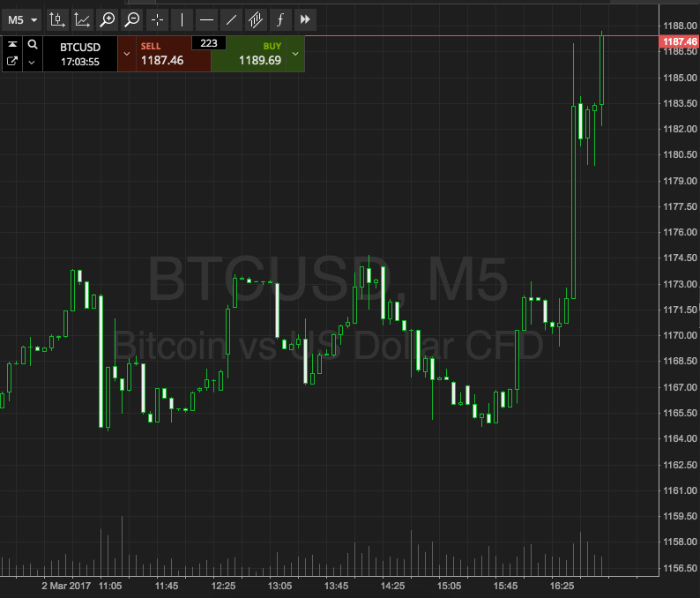The width and height of the screenshot is (700, 598).
Task: Select the horizontal line drawing tool
Action: coord(206,19)
